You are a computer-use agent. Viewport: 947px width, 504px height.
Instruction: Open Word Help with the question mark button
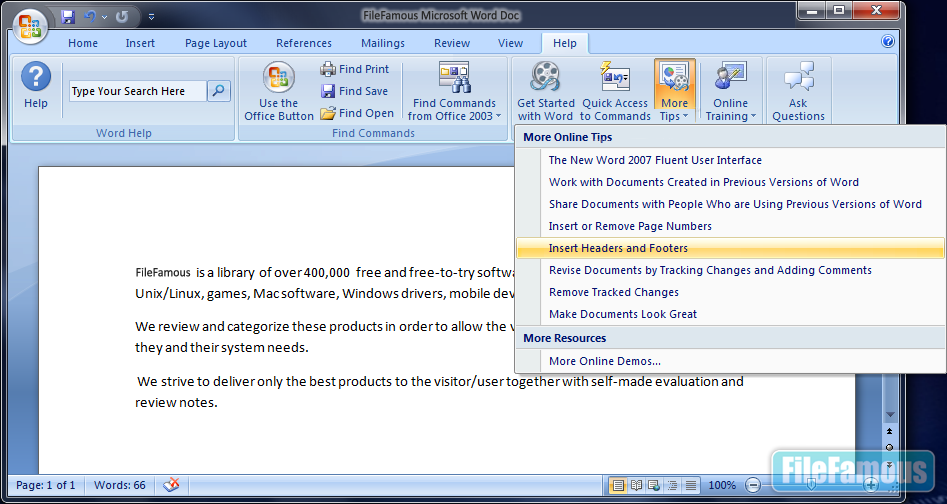click(x=36, y=86)
